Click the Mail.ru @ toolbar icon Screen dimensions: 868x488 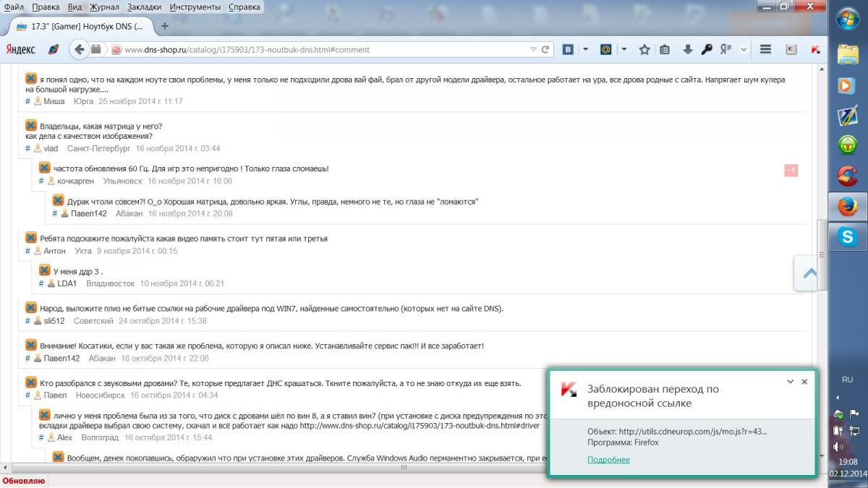pyautogui.click(x=605, y=50)
